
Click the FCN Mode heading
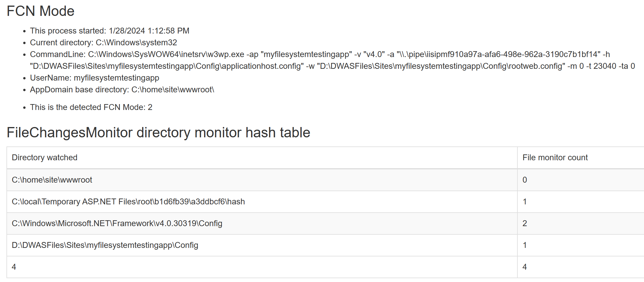pos(41,11)
